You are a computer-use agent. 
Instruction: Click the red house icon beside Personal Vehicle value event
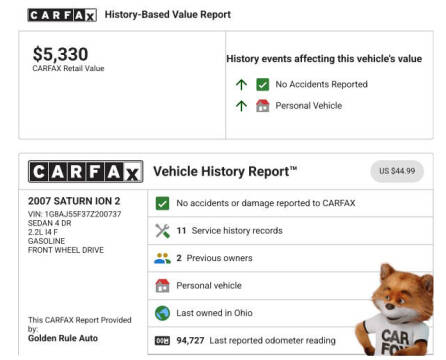click(x=263, y=106)
